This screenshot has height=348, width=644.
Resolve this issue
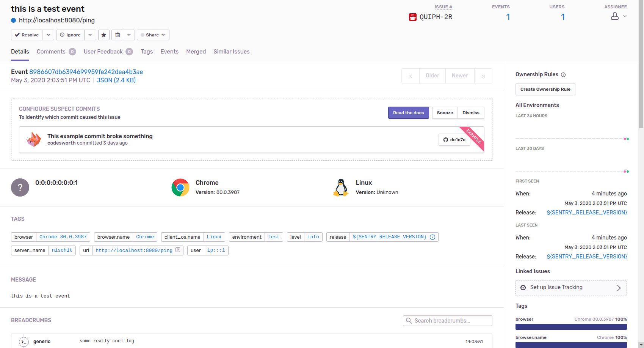[x=27, y=35]
